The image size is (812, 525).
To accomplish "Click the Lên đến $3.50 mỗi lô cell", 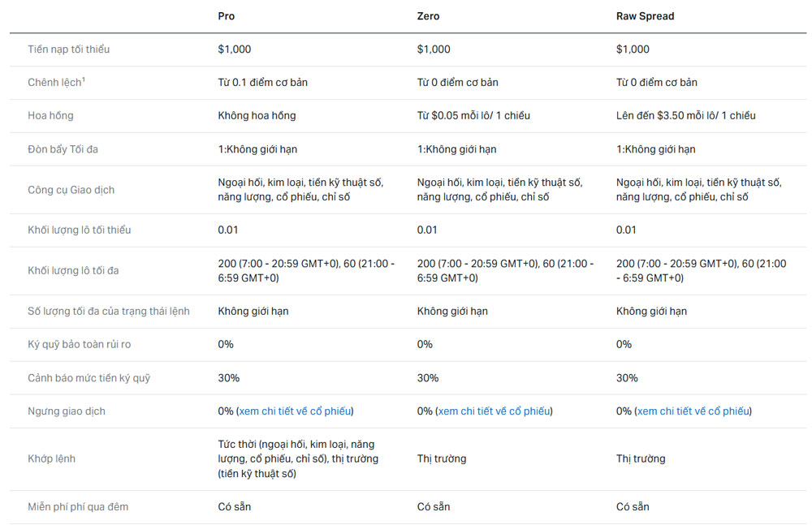I will [685, 116].
